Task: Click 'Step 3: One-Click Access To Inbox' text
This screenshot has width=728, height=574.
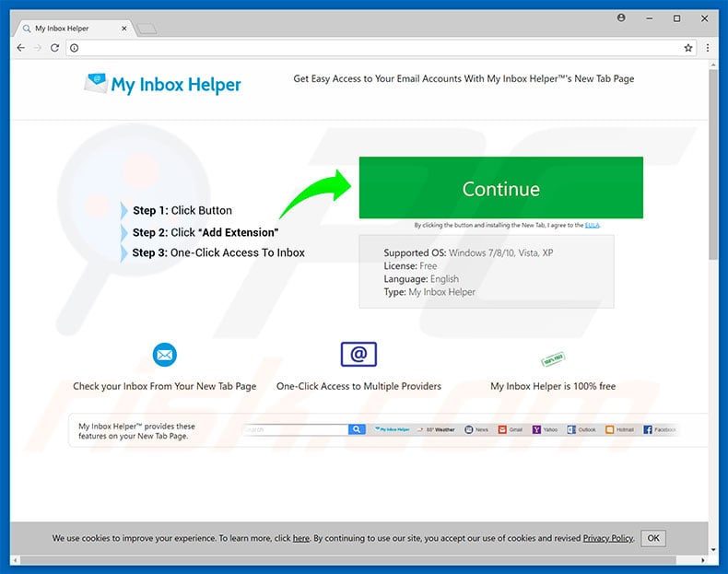Action: click(218, 252)
